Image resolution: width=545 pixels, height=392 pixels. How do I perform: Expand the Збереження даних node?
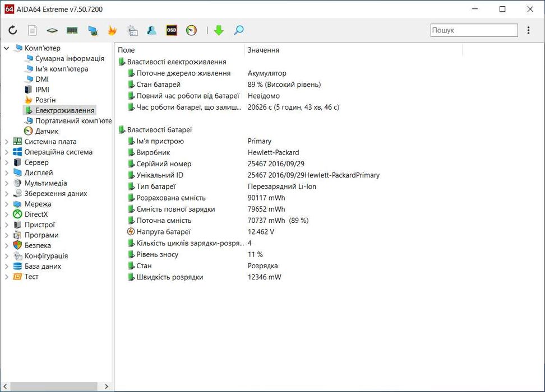click(6, 194)
